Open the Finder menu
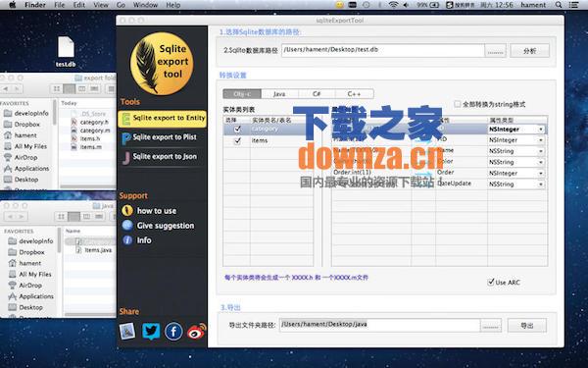The height and width of the screenshot is (368, 588). coord(35,5)
